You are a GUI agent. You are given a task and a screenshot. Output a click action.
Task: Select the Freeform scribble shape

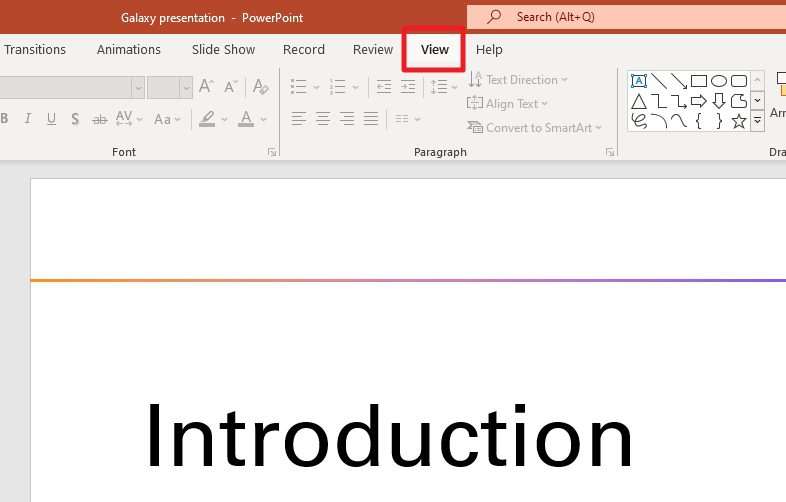point(639,121)
